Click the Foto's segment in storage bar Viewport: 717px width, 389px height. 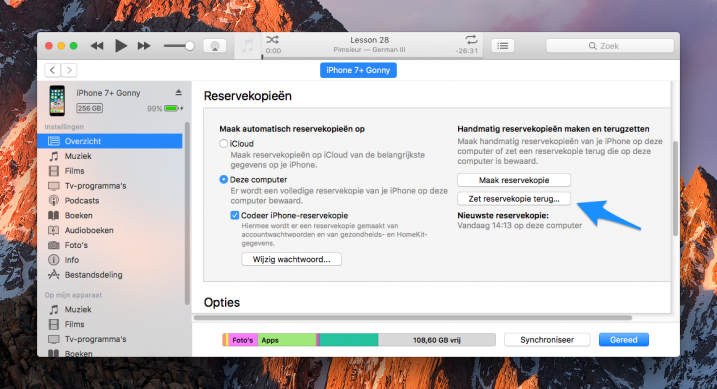pyautogui.click(x=243, y=340)
